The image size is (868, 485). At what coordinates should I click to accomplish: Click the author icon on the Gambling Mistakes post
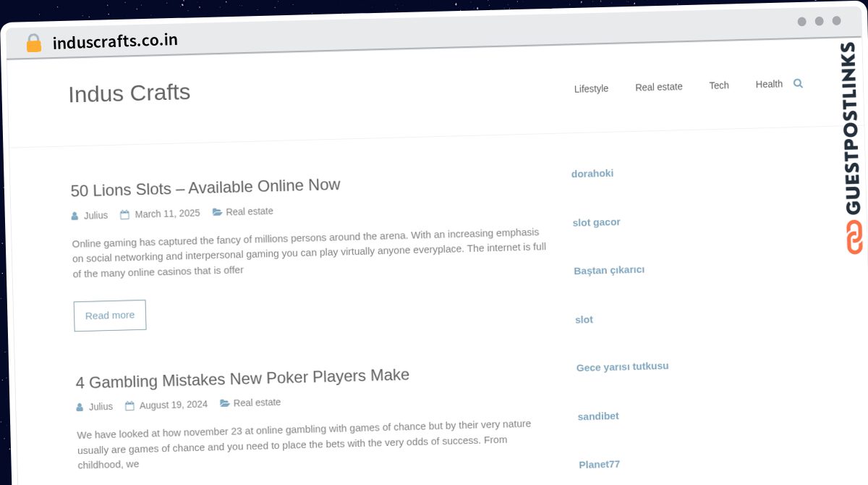(80, 406)
